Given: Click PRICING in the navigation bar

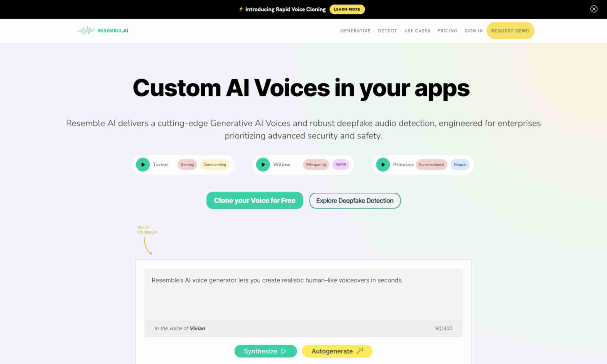Looking at the screenshot, I should point(448,31).
